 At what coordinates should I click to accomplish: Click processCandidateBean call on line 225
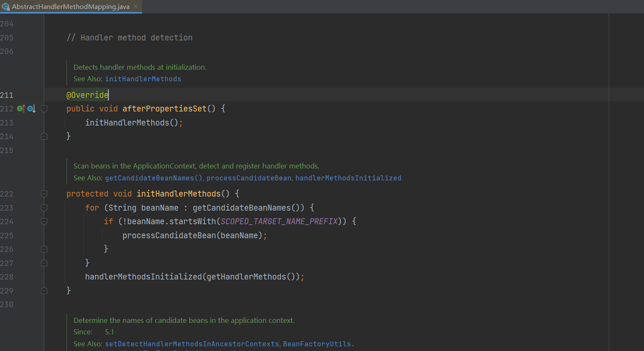(169, 235)
